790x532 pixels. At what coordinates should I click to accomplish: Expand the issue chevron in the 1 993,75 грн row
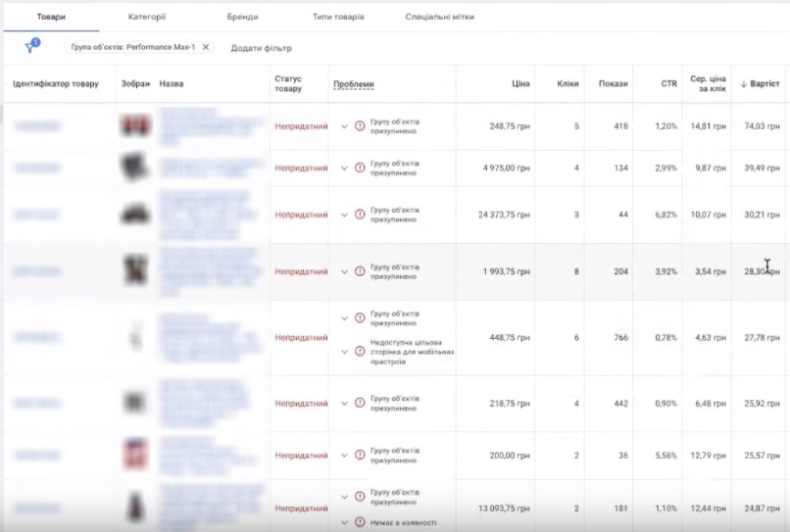[x=344, y=271]
